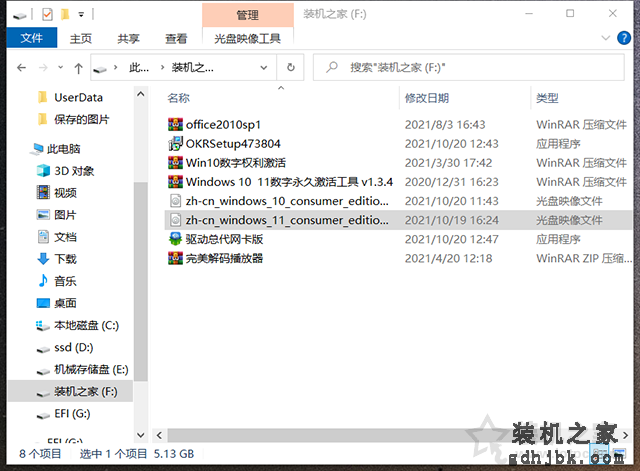Image resolution: width=640 pixels, height=471 pixels.
Task: Go back with the left arrow button
Action: point(22,67)
